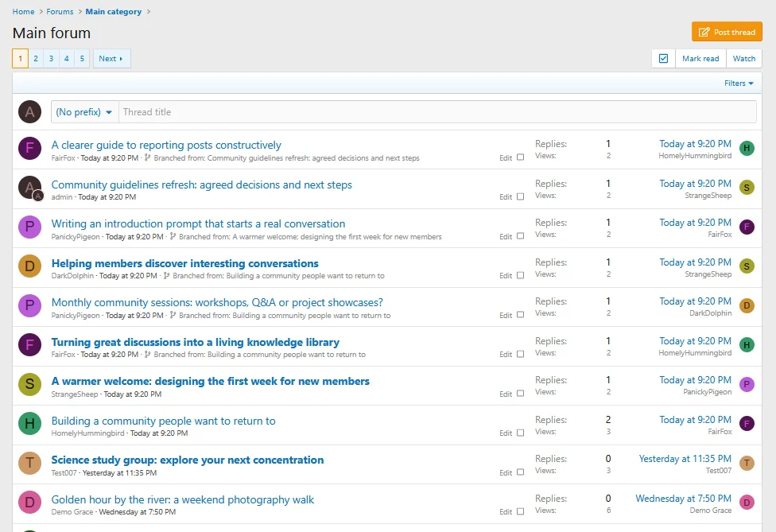Click Demo Grace avatar on Golden hour thread
This screenshot has height=532, width=776.
tap(29, 503)
